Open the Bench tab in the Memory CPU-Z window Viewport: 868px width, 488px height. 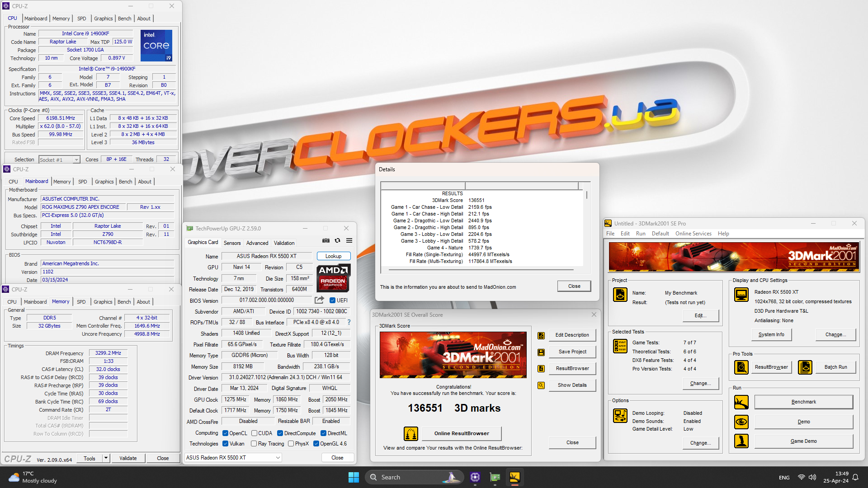pyautogui.click(x=124, y=302)
